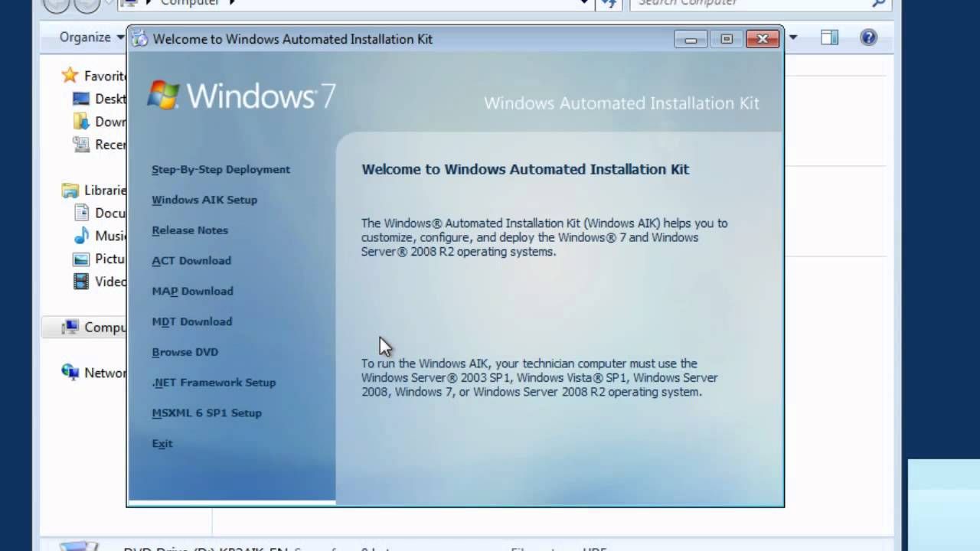Image resolution: width=980 pixels, height=551 pixels.
Task: Open Recent Places in Explorer sidebar
Action: tap(100, 145)
